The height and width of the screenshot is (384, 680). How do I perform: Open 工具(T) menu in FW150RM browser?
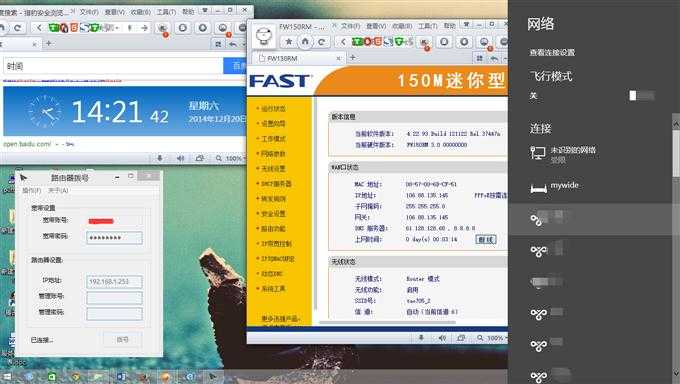coord(427,26)
